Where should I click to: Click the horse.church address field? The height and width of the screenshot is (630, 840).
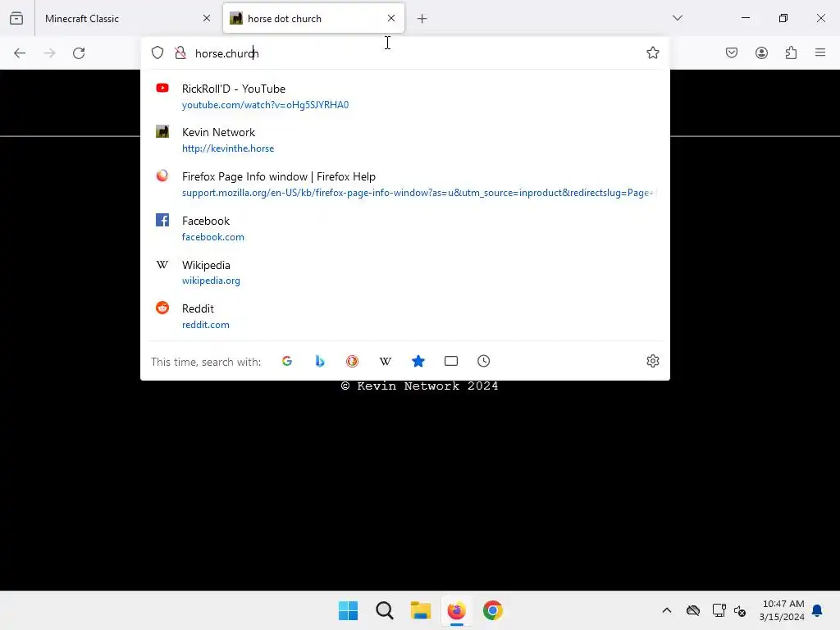[x=415, y=53]
